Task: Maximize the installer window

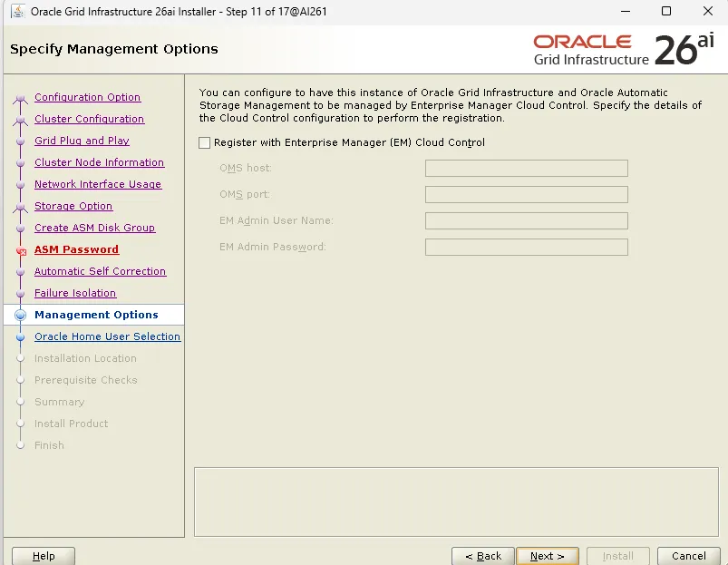Action: tap(666, 11)
